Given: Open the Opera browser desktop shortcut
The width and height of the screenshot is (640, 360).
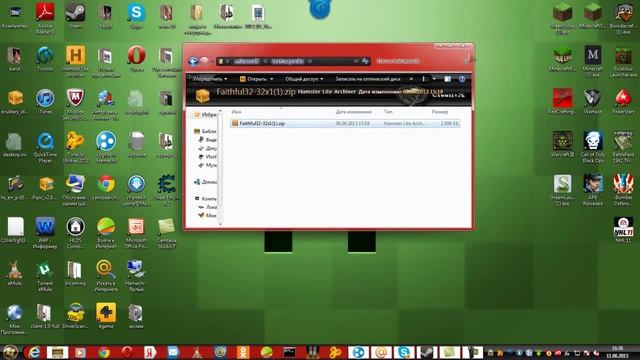Looking at the screenshot, I should coord(136,58).
